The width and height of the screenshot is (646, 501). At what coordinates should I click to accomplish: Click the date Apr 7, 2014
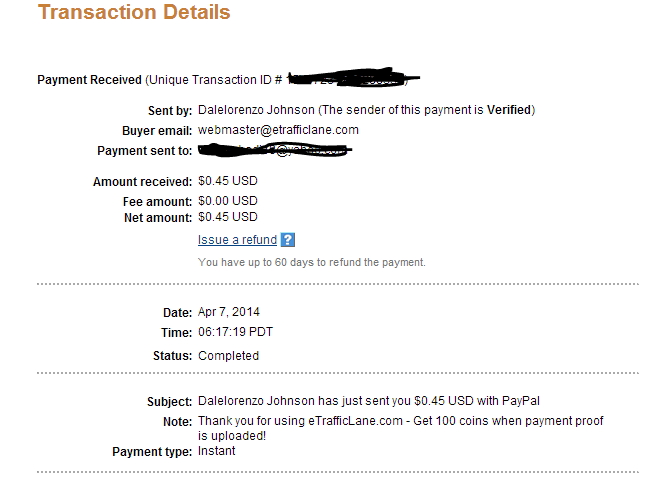(229, 312)
